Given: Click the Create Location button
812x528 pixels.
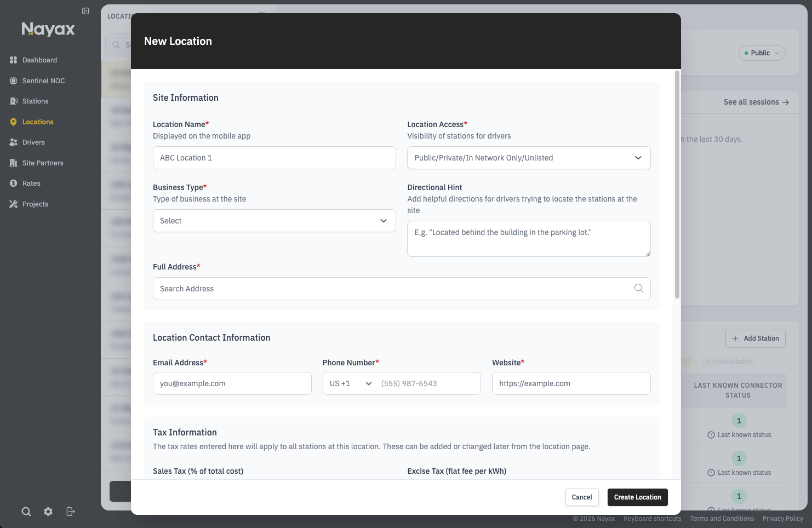Looking at the screenshot, I should (x=638, y=497).
